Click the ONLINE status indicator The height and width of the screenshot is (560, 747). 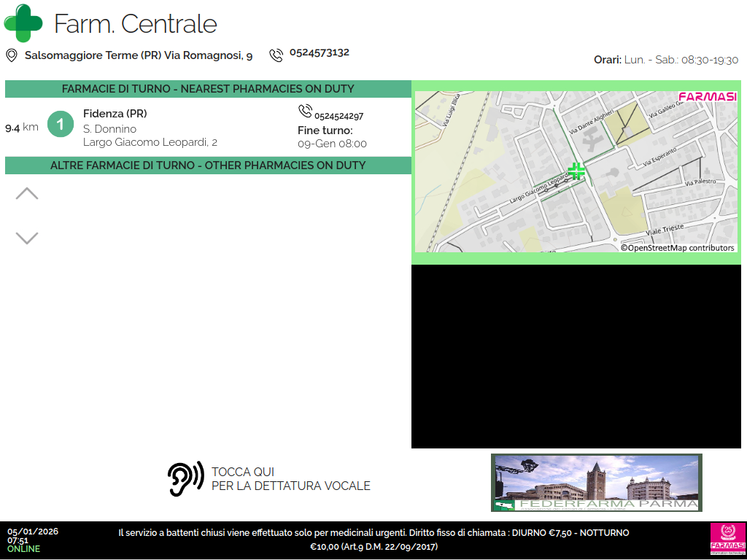(23, 549)
